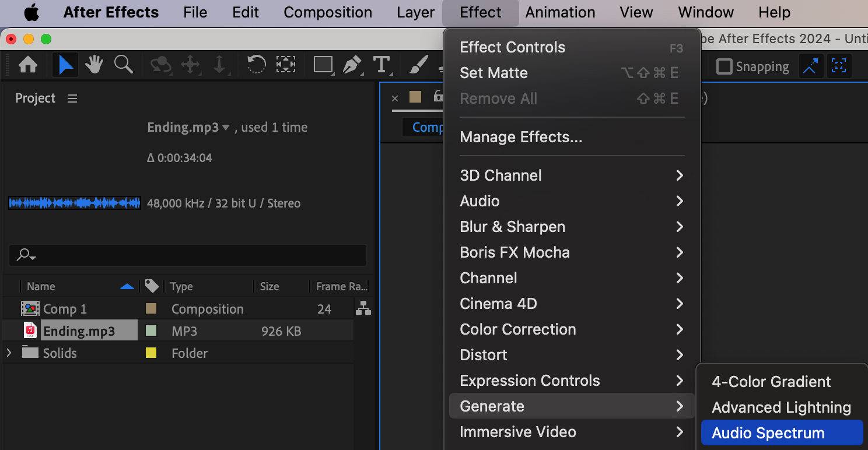Open the Project panel menu
The image size is (868, 450).
coord(72,99)
